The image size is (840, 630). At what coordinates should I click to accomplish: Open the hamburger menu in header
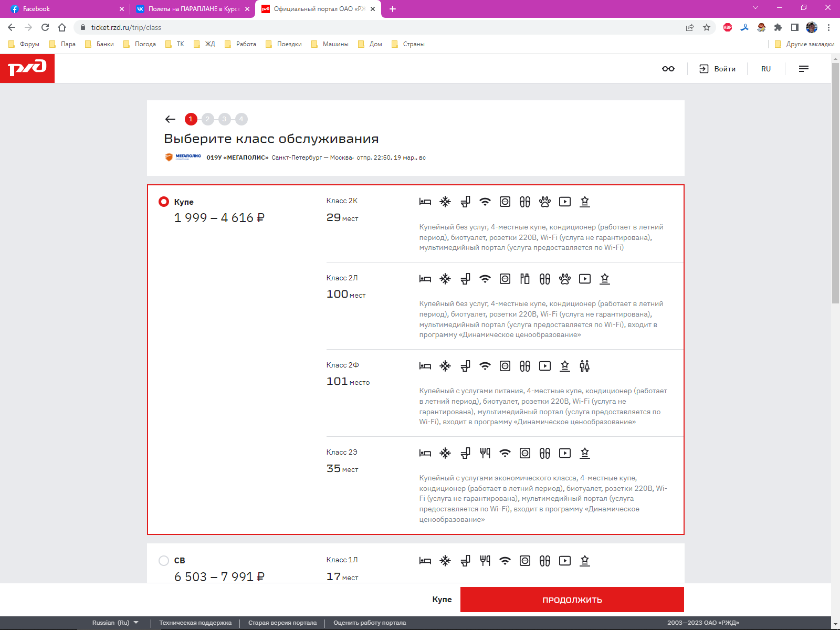(x=803, y=69)
